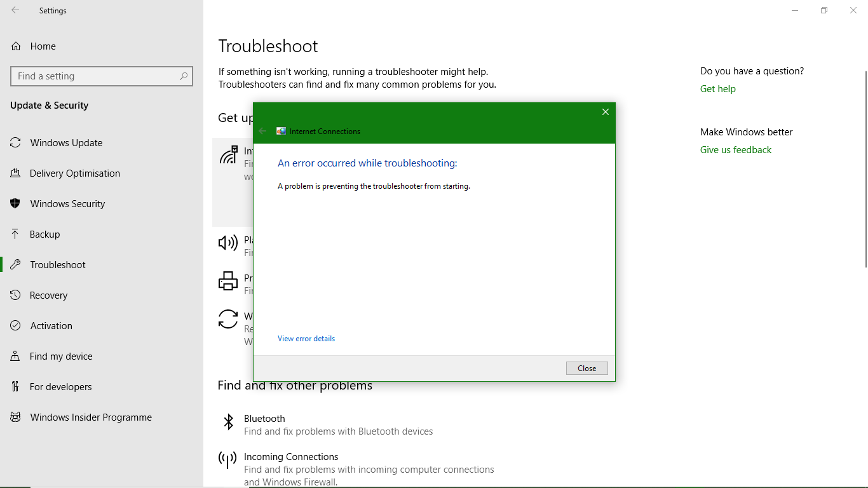
Task: Click the large Windows Update sync icon in list
Action: [228, 319]
